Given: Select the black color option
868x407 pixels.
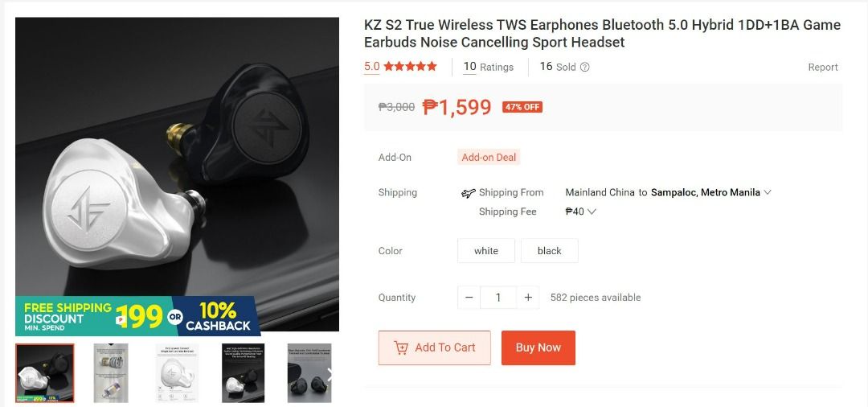Looking at the screenshot, I should [x=549, y=251].
